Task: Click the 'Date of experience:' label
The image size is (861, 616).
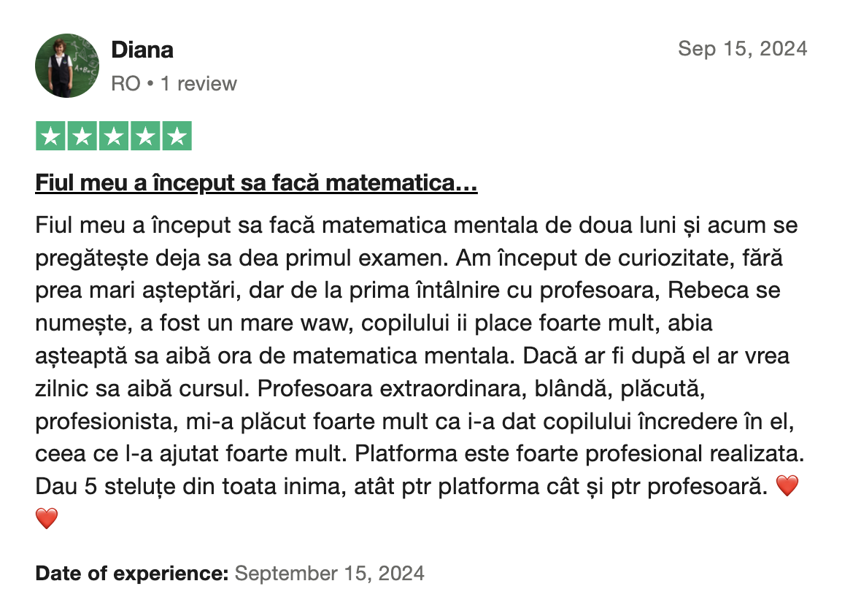Action: click(x=132, y=573)
